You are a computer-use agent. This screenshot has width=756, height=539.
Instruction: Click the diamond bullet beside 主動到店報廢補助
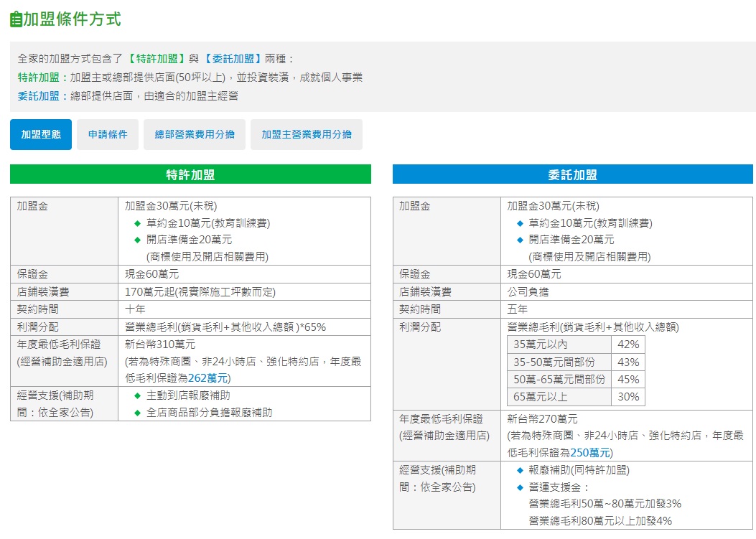pos(137,393)
